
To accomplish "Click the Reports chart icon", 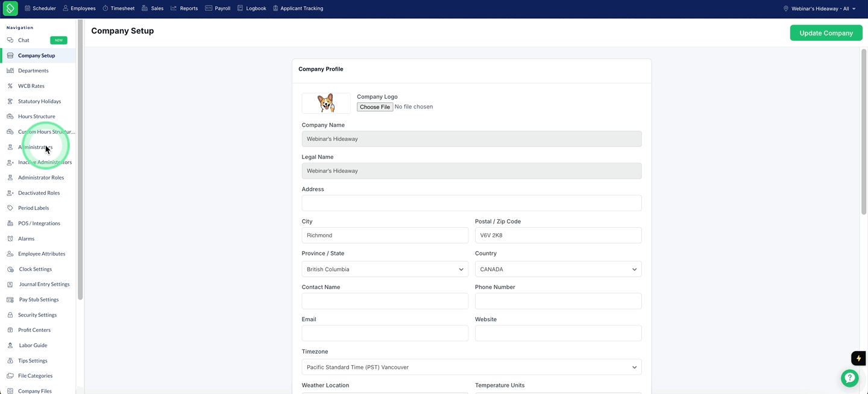I will 174,8.
